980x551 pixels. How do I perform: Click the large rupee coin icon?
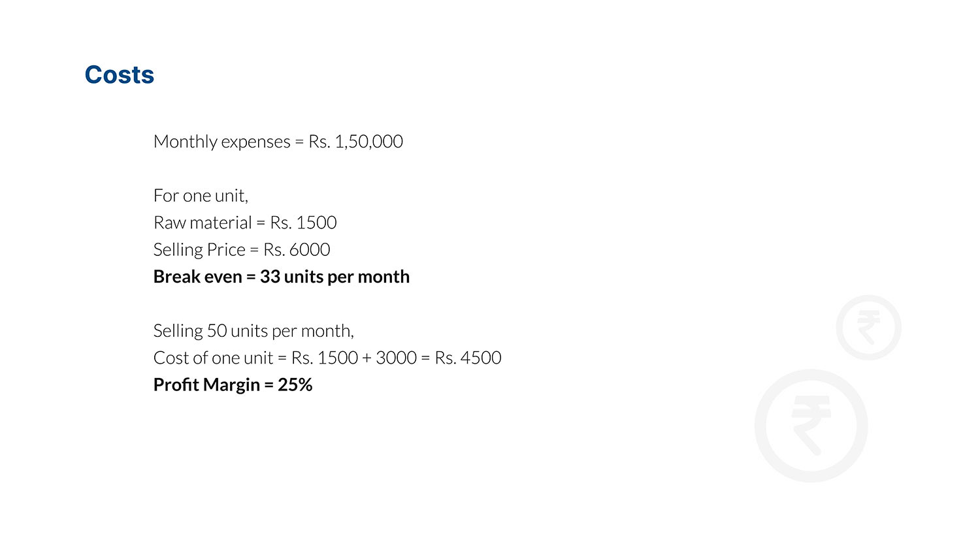pyautogui.click(x=811, y=426)
